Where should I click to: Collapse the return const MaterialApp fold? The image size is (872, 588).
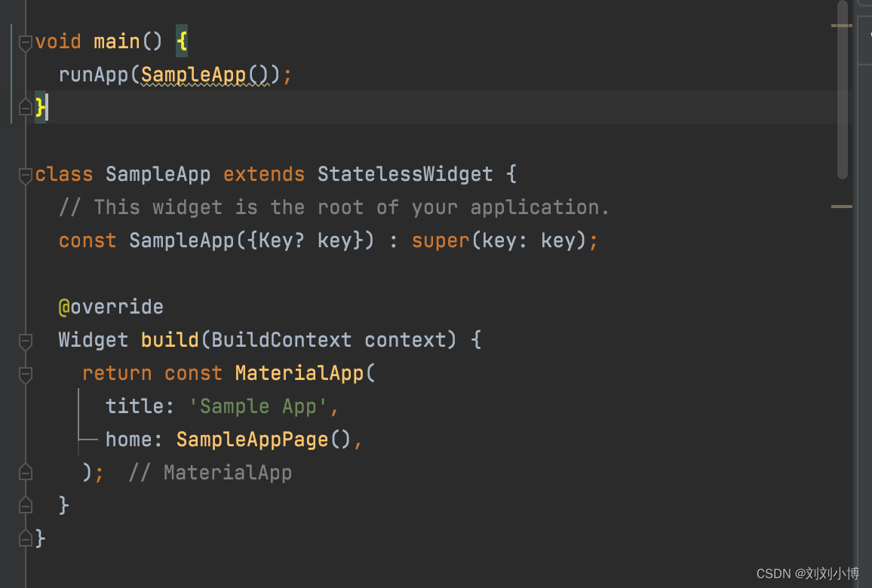pyautogui.click(x=25, y=375)
